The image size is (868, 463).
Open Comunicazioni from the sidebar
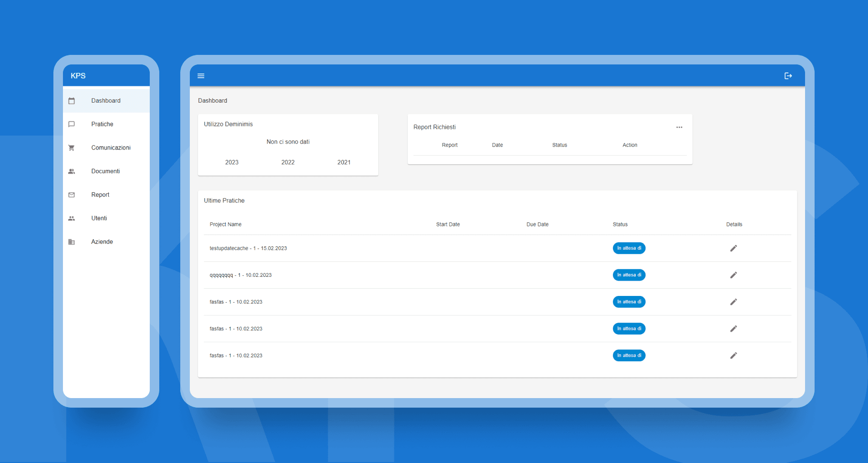(106, 148)
